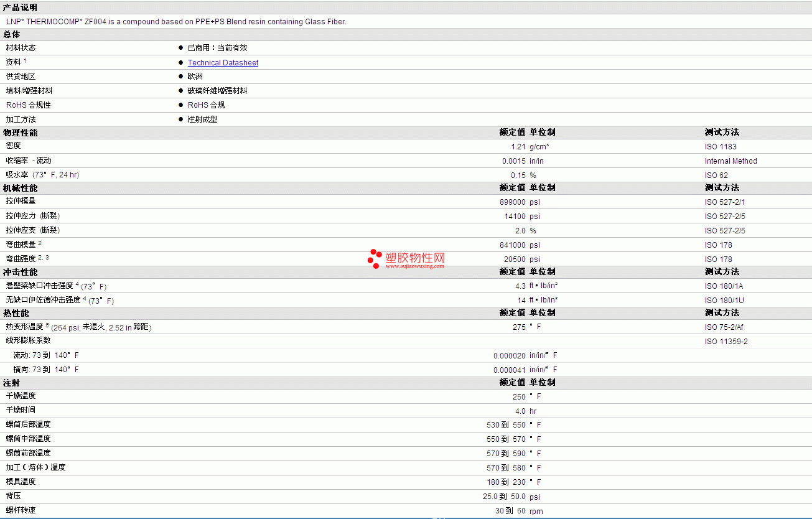Click the ISO 527-2/1 test method
Screen dimensions: 812x519
[725, 202]
